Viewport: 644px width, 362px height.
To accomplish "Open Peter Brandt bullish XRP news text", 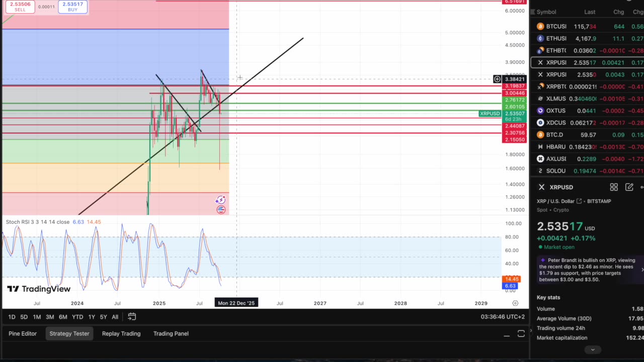I will (587, 270).
